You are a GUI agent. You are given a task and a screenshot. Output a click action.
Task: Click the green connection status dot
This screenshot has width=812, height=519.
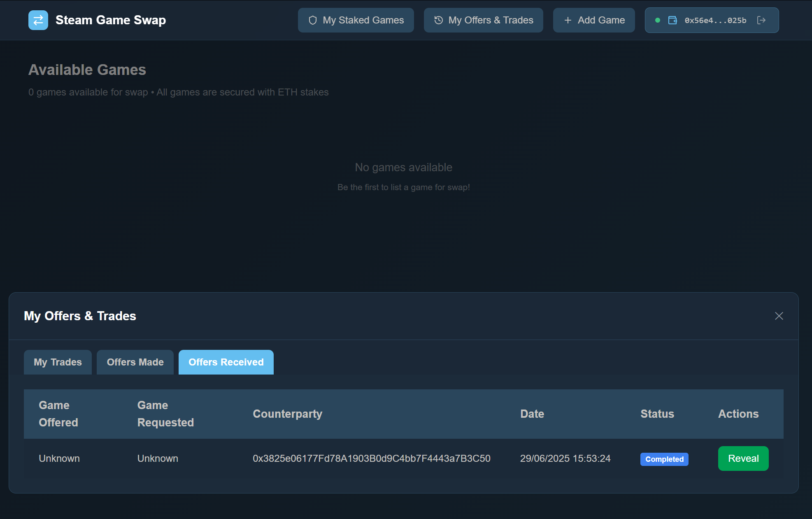[x=658, y=20]
